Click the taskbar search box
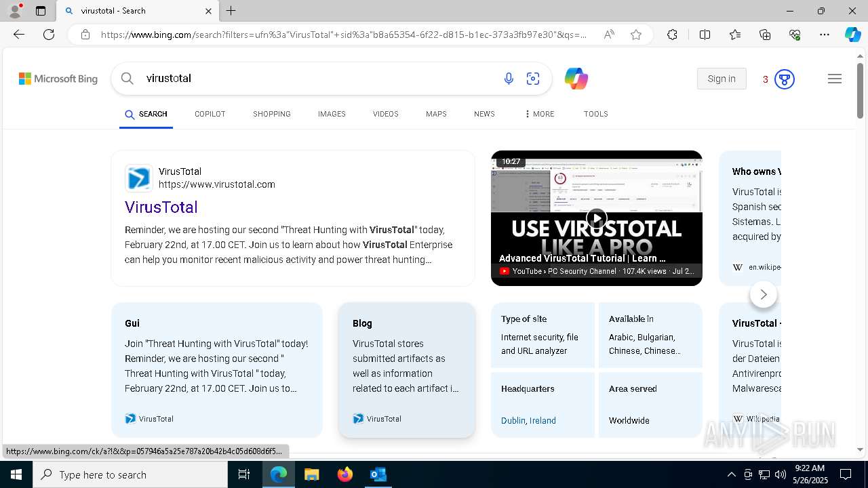Screen dimensions: 868x488 coord(130,474)
